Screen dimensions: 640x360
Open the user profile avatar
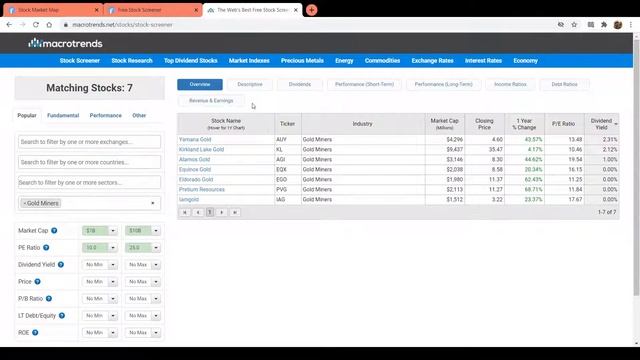coord(618,25)
